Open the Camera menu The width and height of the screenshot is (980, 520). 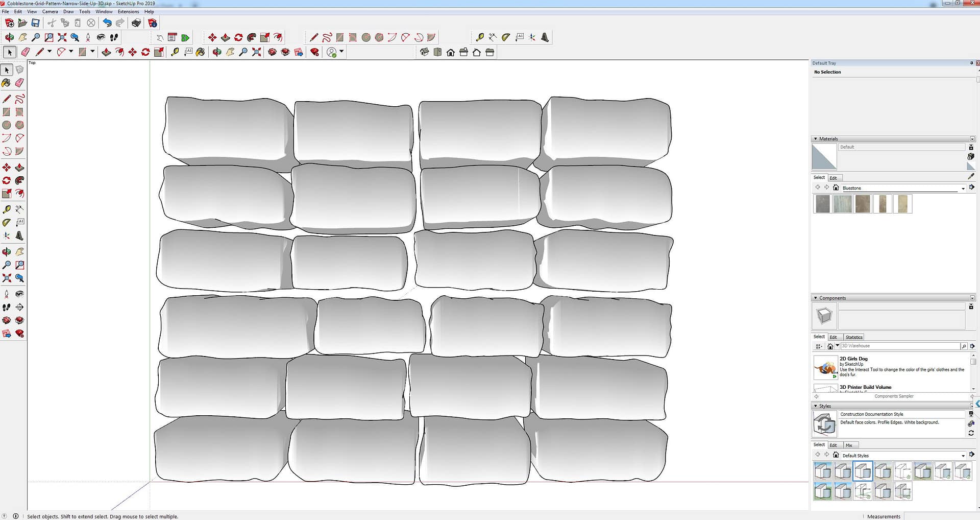pyautogui.click(x=50, y=11)
